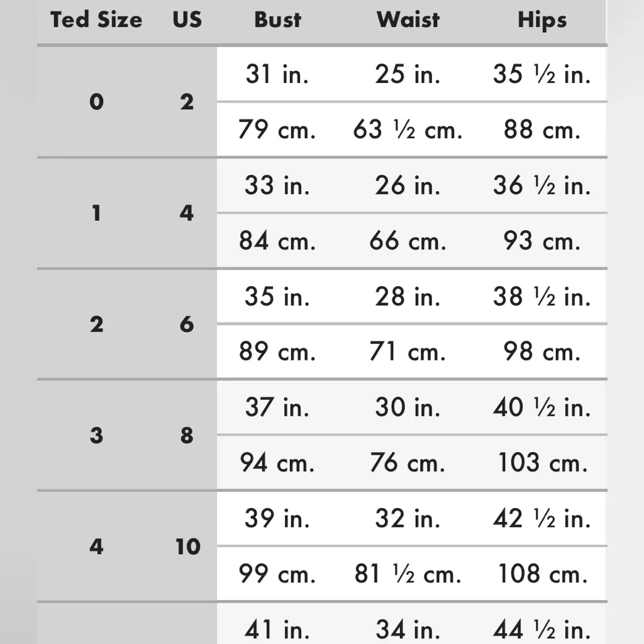Click the Ted Size column header

[x=96, y=20]
